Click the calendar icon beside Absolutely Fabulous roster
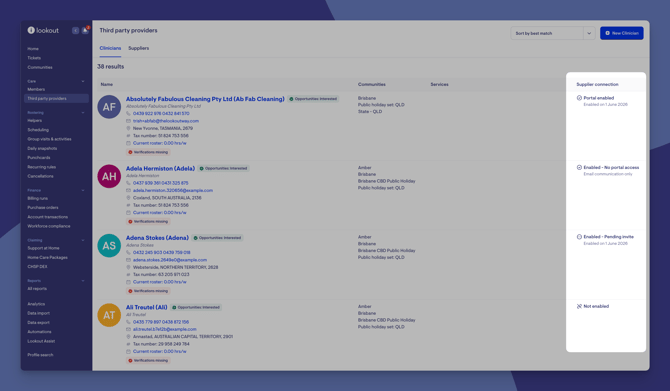 (128, 143)
